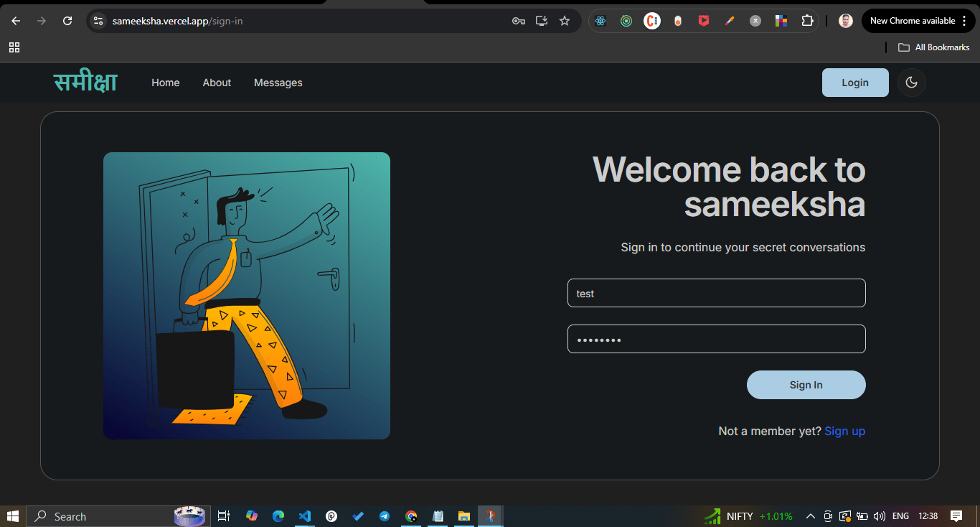Submit the form with Sign In button
This screenshot has width=980, height=527.
tap(806, 385)
